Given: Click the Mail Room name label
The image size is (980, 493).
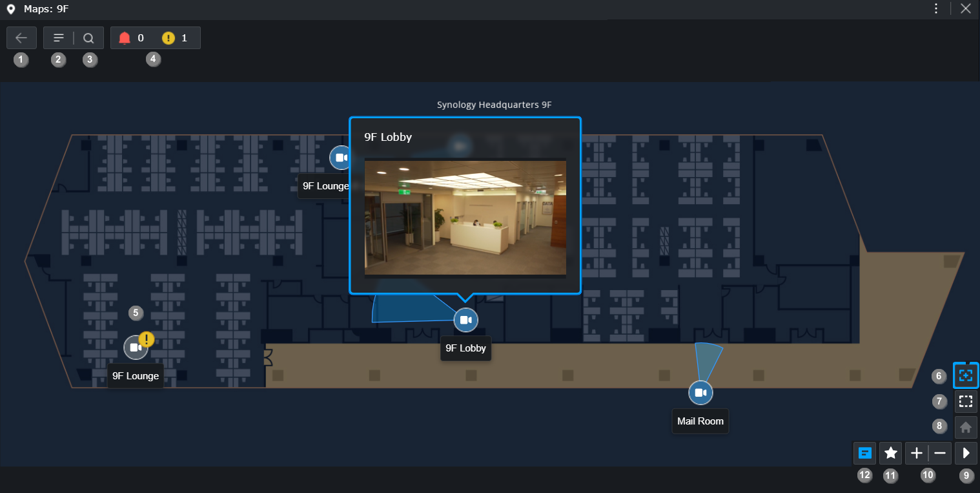Looking at the screenshot, I should pos(700,421).
